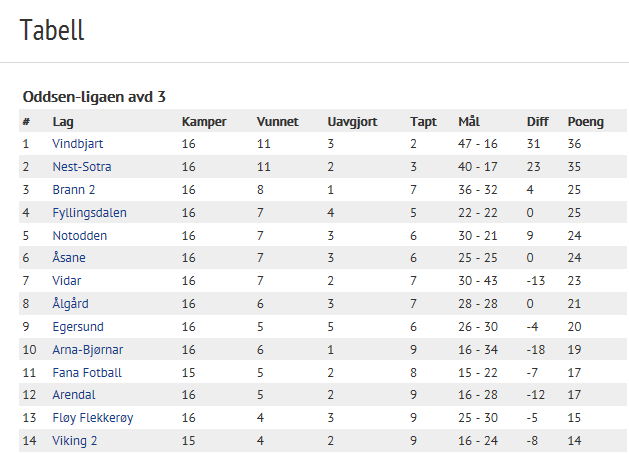
Task: Open Fløy Flekkerøy team page
Action: 92,419
